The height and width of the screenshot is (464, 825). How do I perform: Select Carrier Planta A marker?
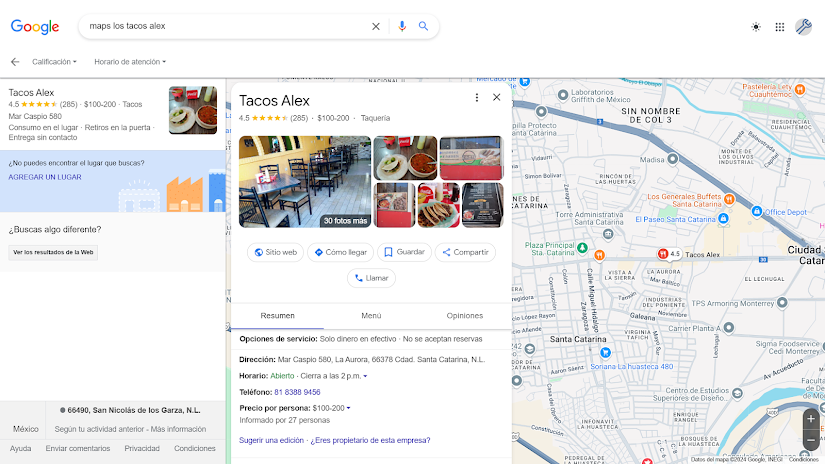pos(729,328)
